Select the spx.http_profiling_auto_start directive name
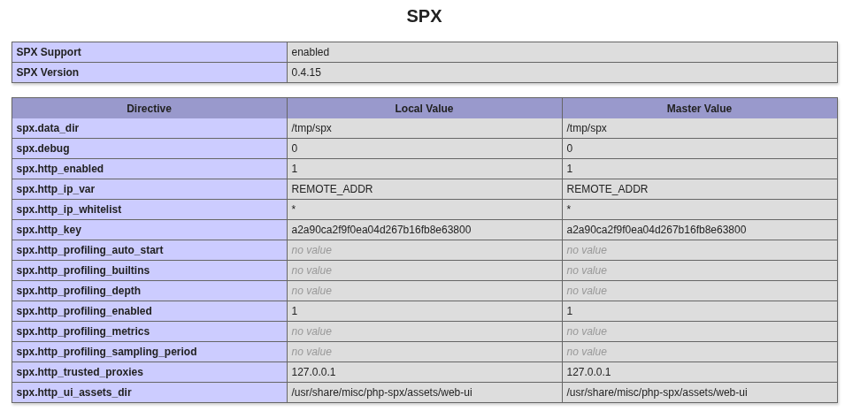The height and width of the screenshot is (411, 868). click(89, 250)
